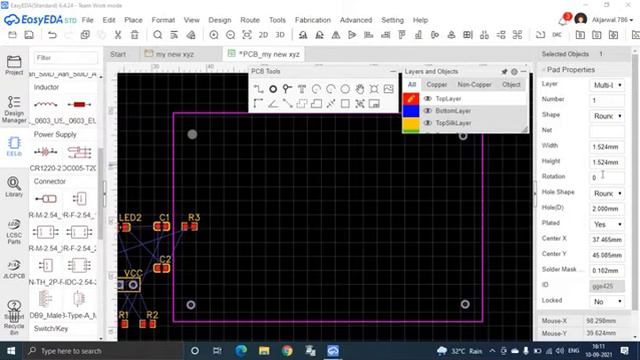This screenshot has width=640, height=360.
Task: Open the Project sidebar panel
Action: (x=14, y=65)
